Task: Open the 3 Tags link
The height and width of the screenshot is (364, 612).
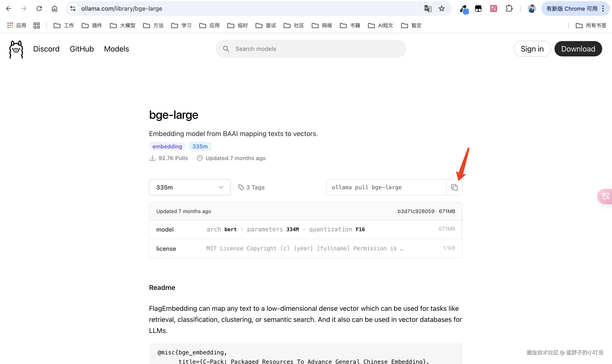Action: point(251,187)
